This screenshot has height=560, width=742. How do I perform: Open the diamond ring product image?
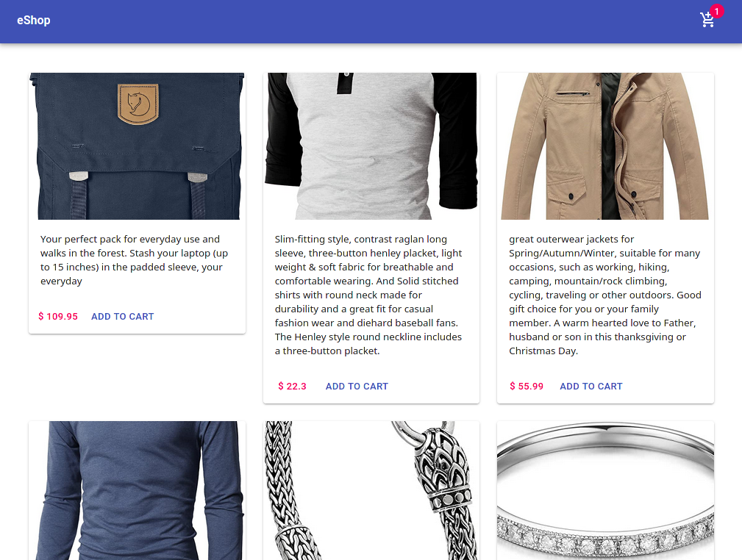605,490
